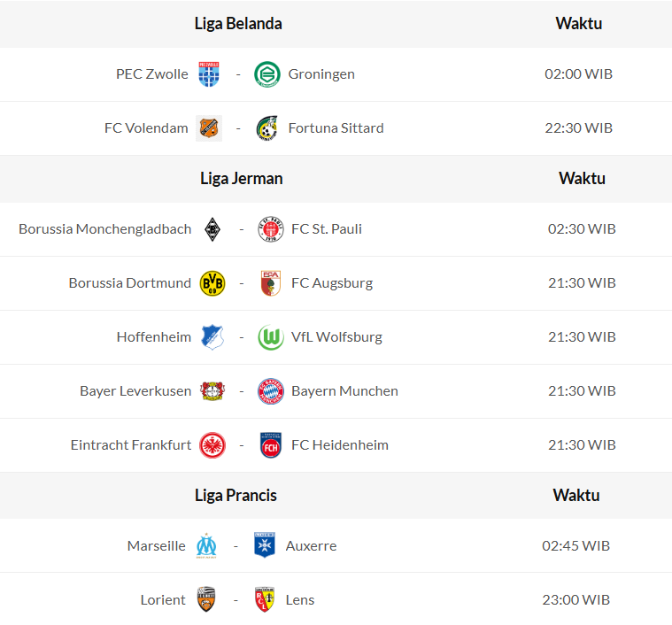Screen dimensions: 672x625
Task: Select the Auxerre team name
Action: click(311, 546)
